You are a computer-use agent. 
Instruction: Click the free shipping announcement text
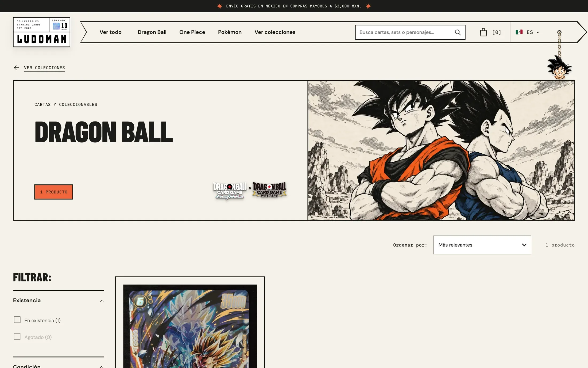293,6
